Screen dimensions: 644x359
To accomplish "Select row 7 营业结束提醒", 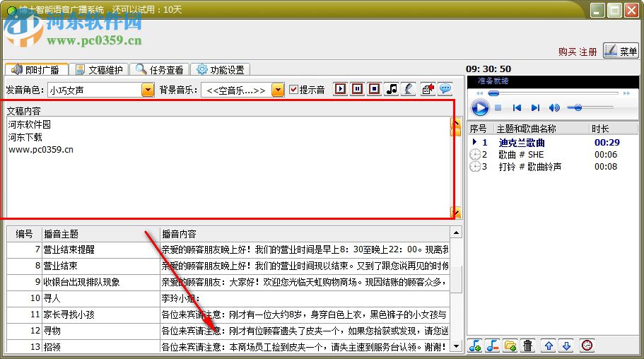I will (x=228, y=249).
